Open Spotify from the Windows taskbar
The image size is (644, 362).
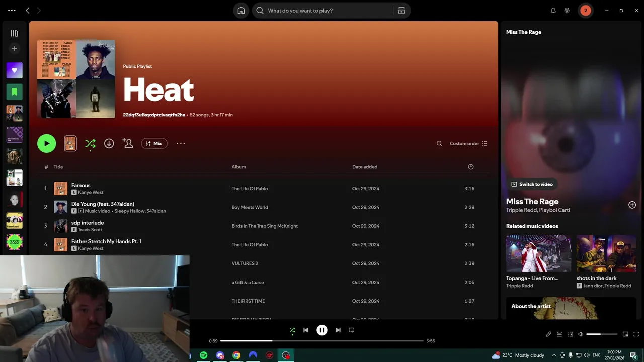pos(204,355)
